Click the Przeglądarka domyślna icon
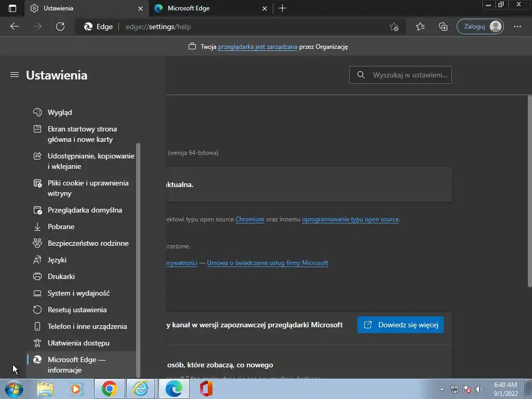 tap(37, 210)
